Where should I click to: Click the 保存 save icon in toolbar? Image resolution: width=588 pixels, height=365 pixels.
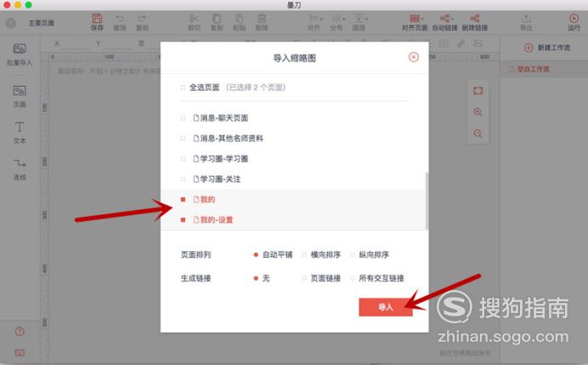(97, 19)
